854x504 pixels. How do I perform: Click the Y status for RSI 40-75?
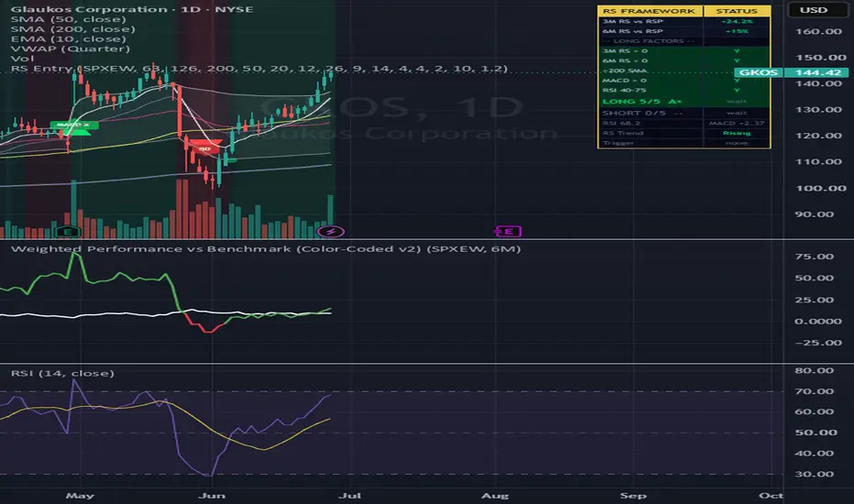tap(737, 90)
